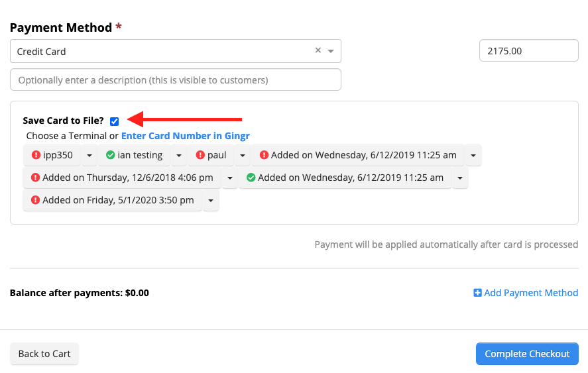This screenshot has height=373, width=588.
Task: Uncheck the Save Card to File checkbox
Action: [x=115, y=121]
